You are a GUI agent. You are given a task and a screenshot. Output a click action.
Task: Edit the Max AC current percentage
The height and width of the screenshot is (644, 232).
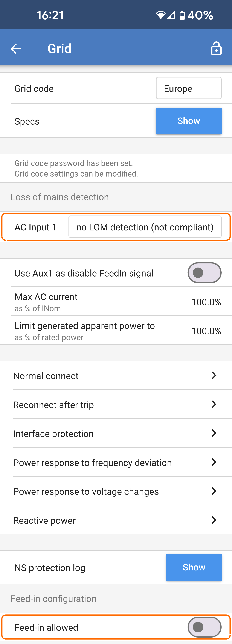click(x=206, y=302)
